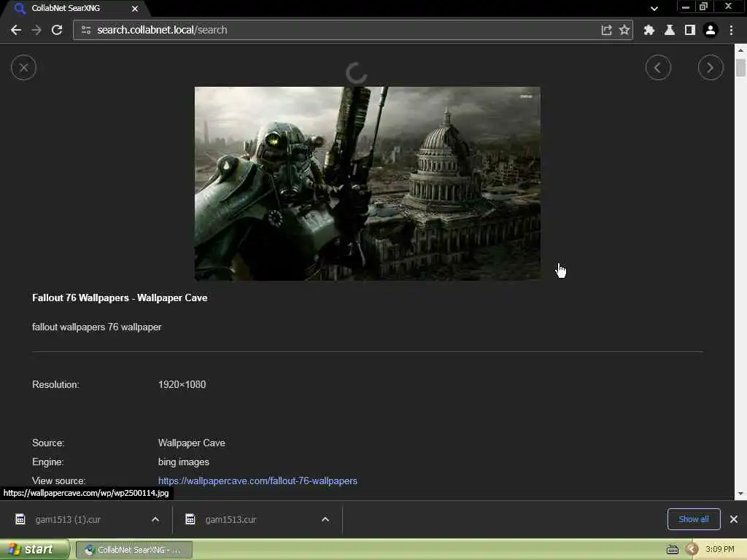
Task: Click Show all downloads
Action: (694, 519)
